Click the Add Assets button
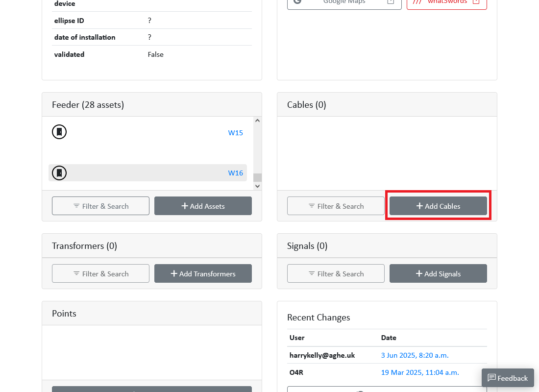 [x=203, y=206]
